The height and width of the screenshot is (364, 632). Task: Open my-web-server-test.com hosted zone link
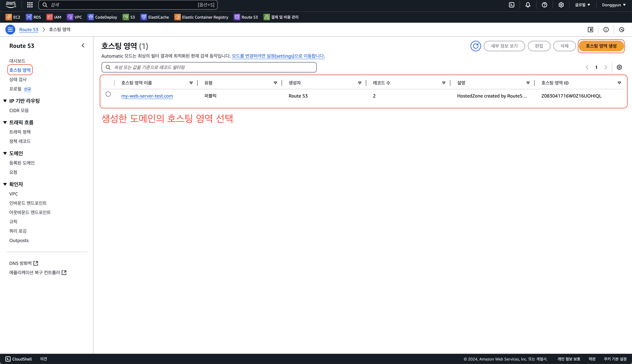coord(147,96)
